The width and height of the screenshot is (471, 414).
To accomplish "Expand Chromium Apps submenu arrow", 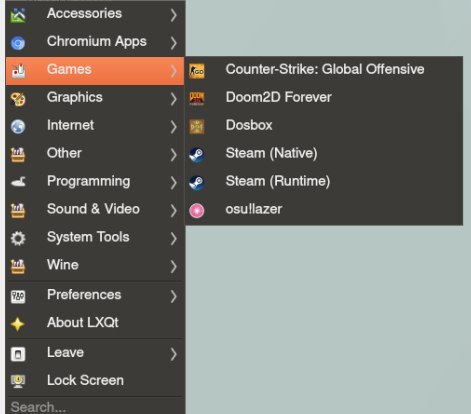I will pyautogui.click(x=173, y=43).
